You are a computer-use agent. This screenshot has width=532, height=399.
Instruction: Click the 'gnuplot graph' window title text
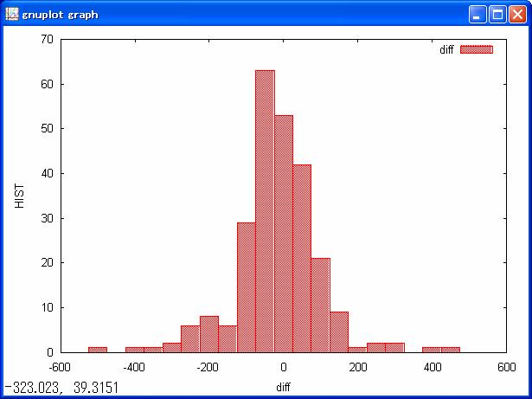pos(60,15)
